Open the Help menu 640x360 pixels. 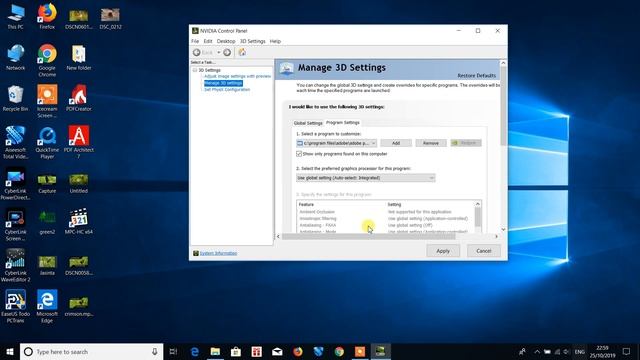[x=275, y=41]
